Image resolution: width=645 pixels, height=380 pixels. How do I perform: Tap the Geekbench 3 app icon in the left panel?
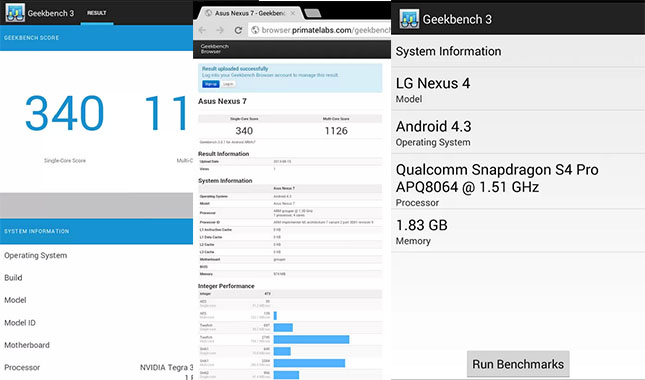(x=15, y=13)
